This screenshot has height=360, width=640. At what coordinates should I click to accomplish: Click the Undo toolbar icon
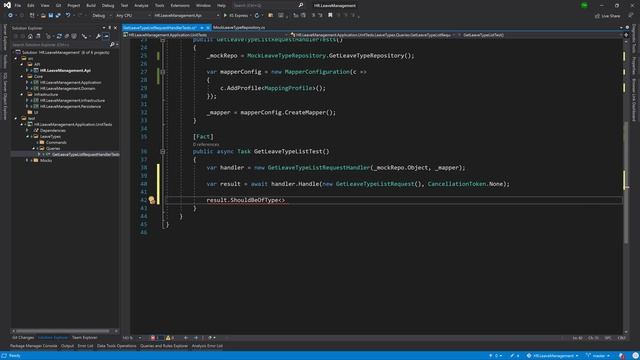(68, 16)
